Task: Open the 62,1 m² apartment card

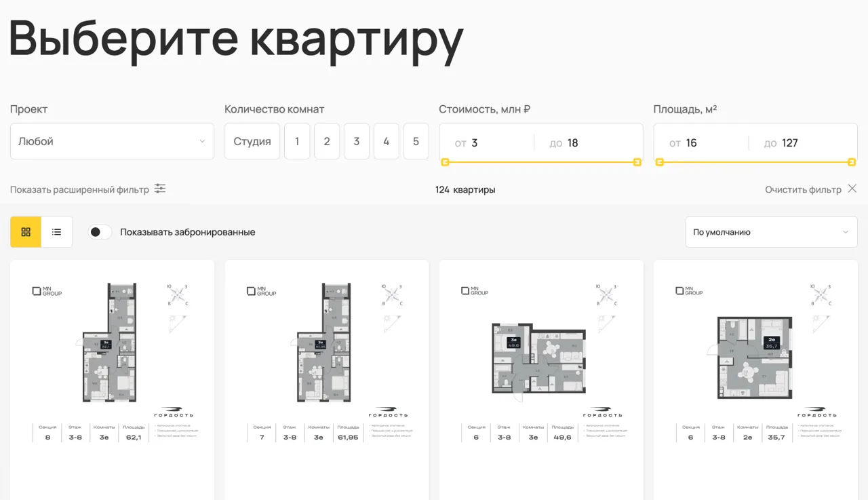Action: [x=112, y=380]
